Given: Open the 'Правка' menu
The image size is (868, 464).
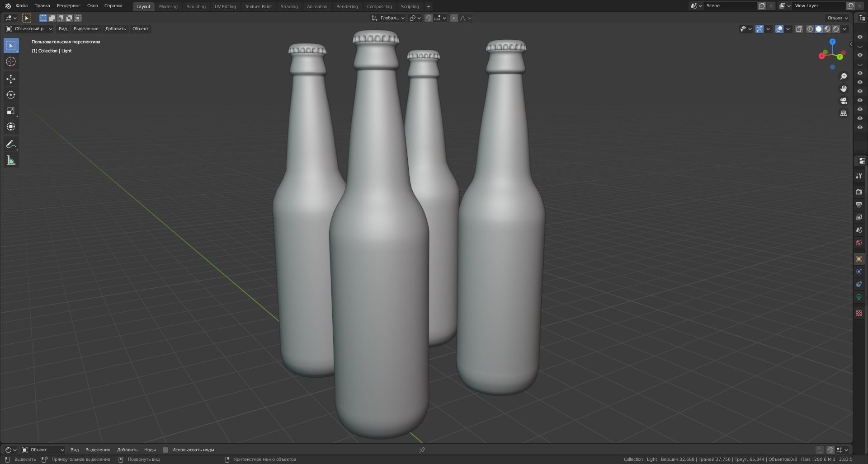Looking at the screenshot, I should tap(42, 6).
